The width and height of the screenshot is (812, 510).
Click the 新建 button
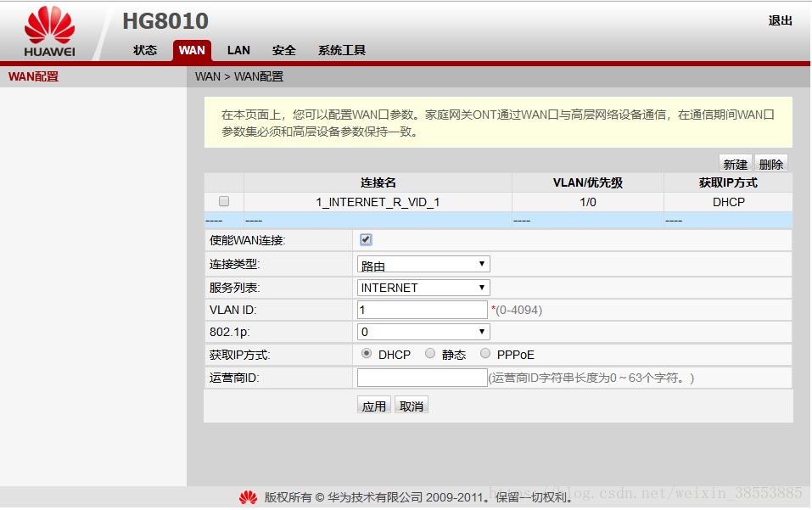736,164
